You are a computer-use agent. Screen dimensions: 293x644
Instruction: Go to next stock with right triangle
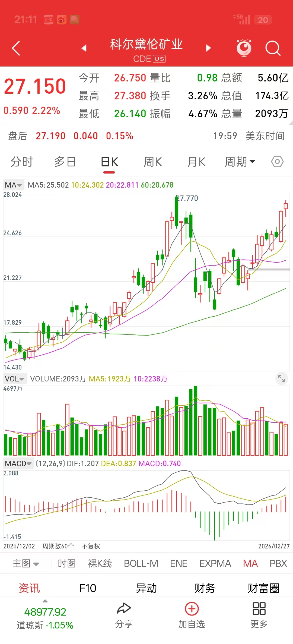(x=208, y=48)
